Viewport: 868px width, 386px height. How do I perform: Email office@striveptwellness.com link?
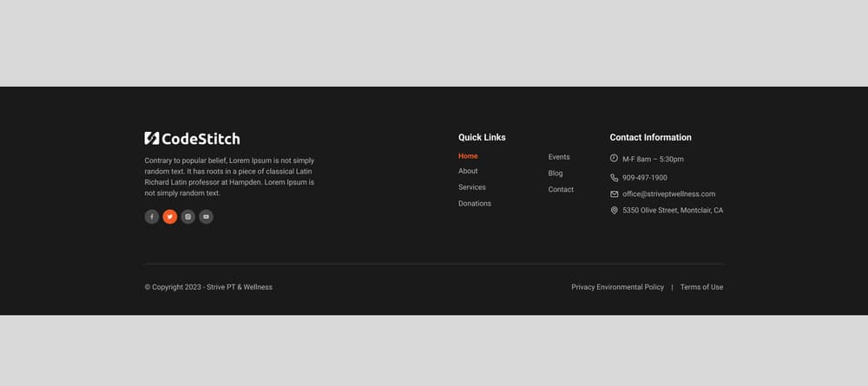tap(668, 194)
